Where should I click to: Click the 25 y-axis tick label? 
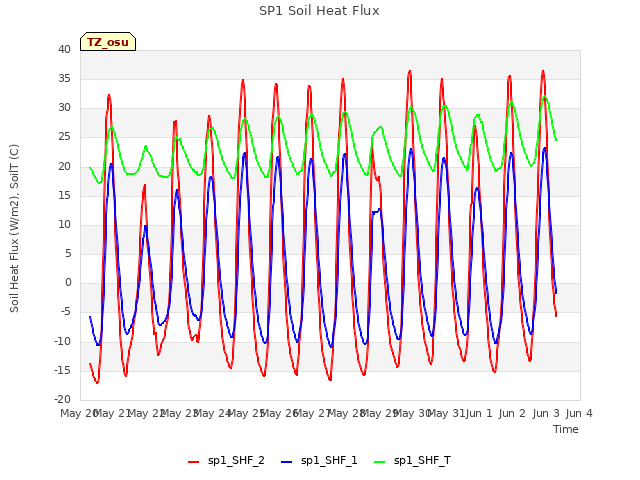point(64,137)
